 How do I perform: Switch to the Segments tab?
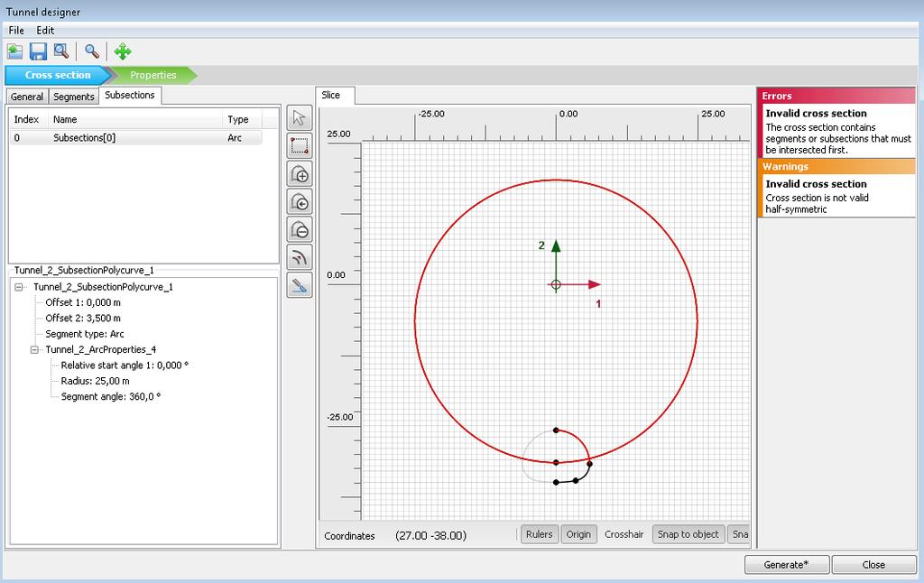[74, 97]
